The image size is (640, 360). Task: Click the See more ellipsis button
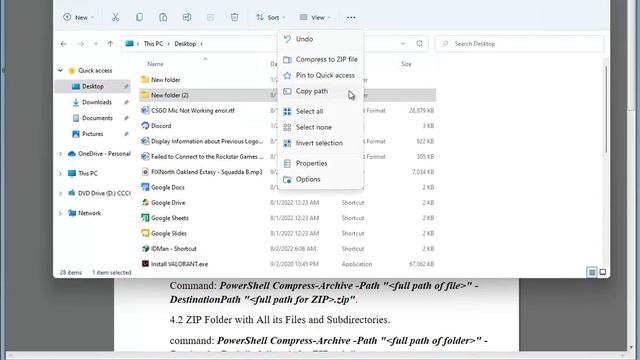(351, 18)
